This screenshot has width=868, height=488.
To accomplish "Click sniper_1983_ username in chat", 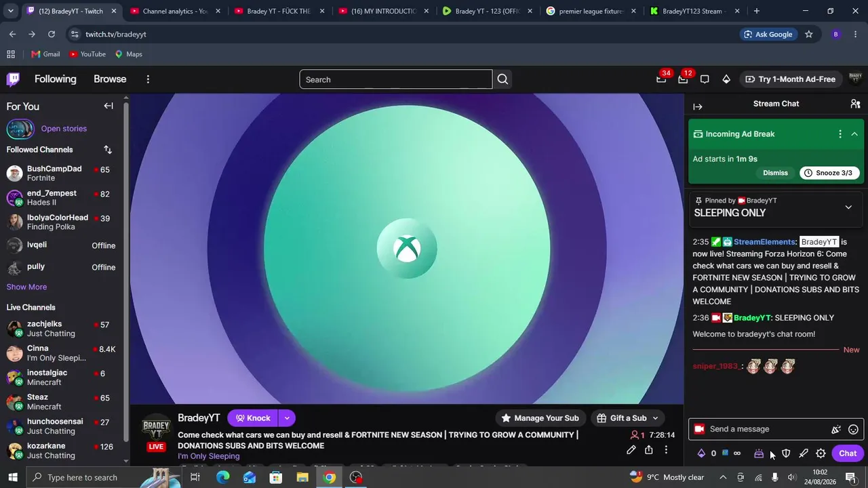I will (716, 367).
